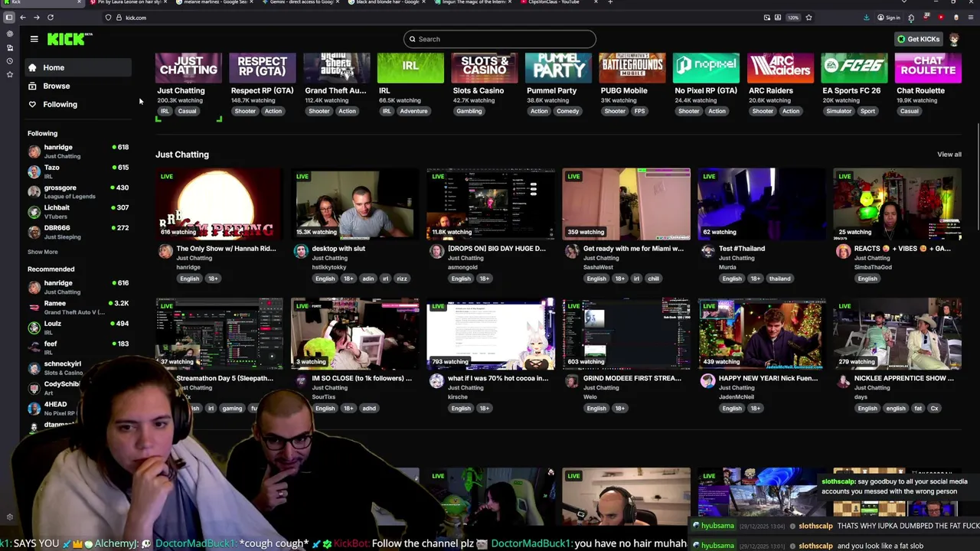Click browser back arrow
Screen dimensions: 980x551
tap(22, 17)
